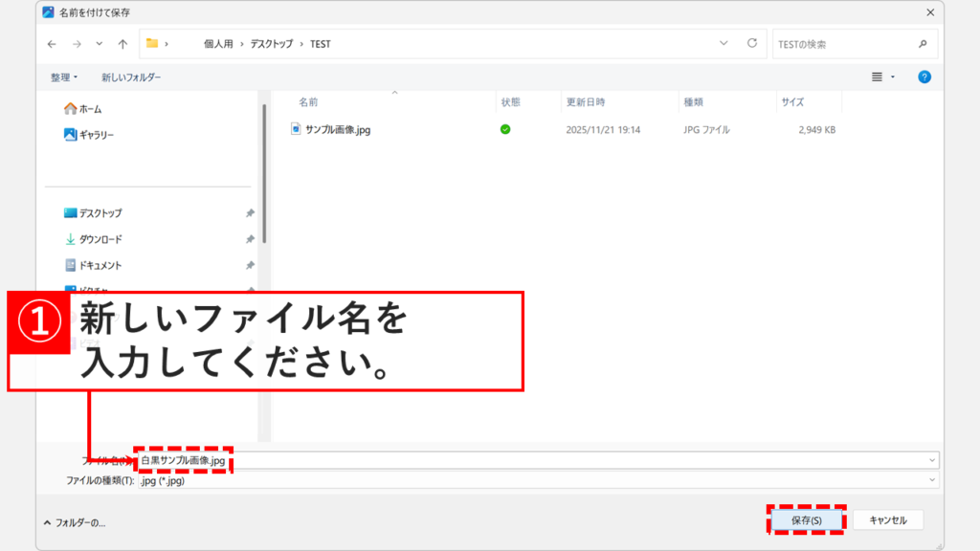Screen dimensions: 980x551
Task: Click the search magnifier in TESTの検索 box
Action: coord(921,43)
